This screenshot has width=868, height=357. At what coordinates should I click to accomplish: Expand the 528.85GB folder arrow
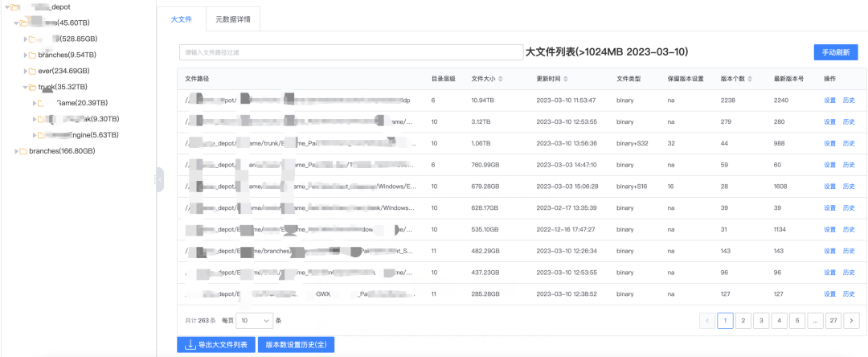click(26, 39)
